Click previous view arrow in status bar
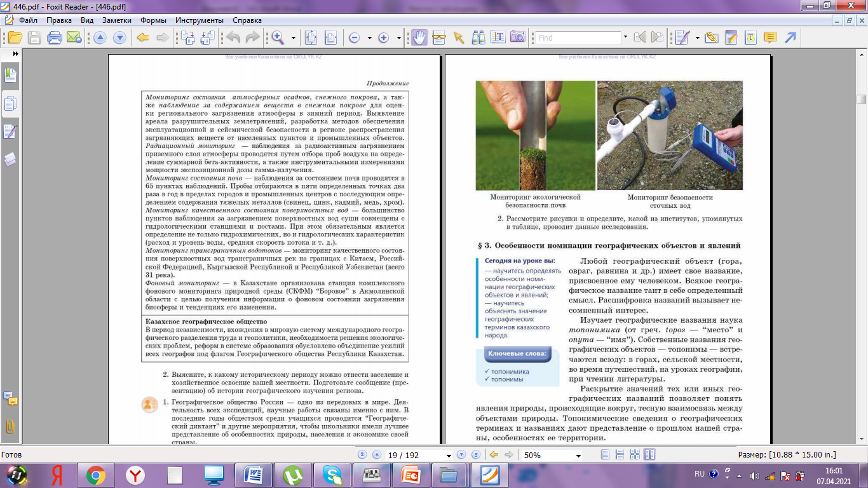 494,455
